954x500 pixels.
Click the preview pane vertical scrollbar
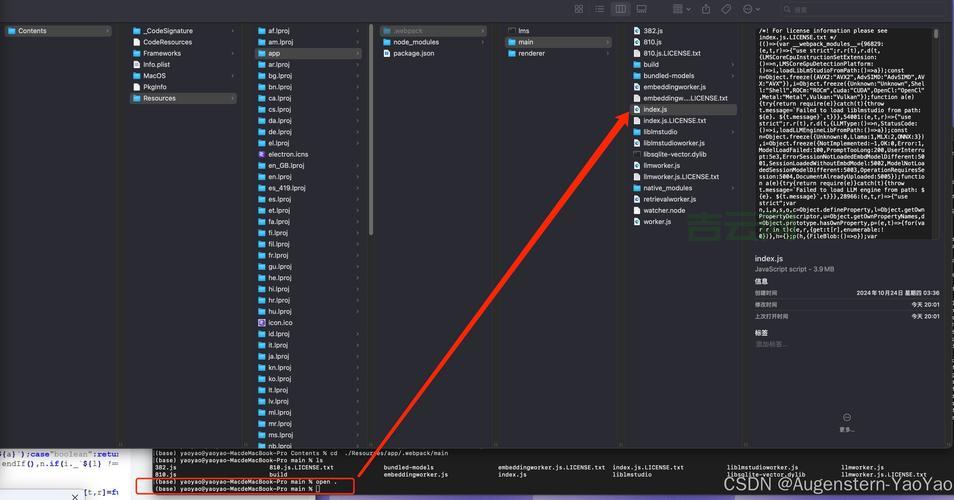pos(936,34)
